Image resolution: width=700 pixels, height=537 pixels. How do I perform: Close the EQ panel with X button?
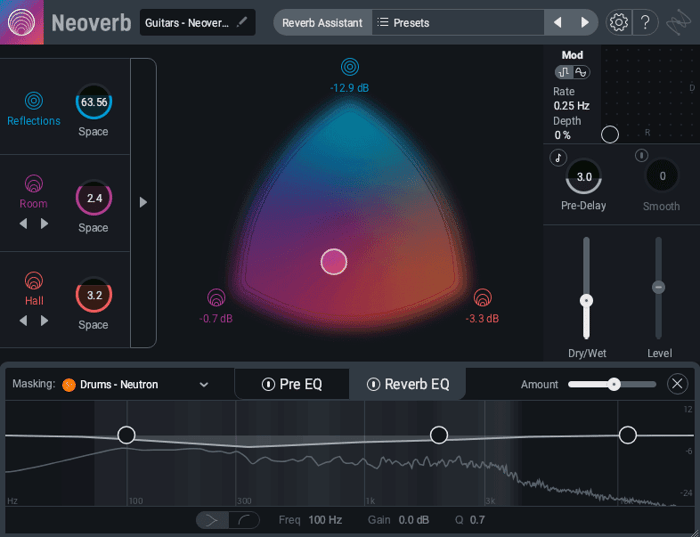click(677, 383)
